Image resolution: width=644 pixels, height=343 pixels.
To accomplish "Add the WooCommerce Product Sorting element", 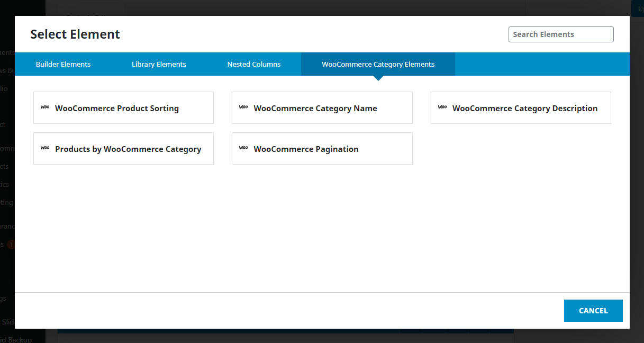I will [123, 108].
